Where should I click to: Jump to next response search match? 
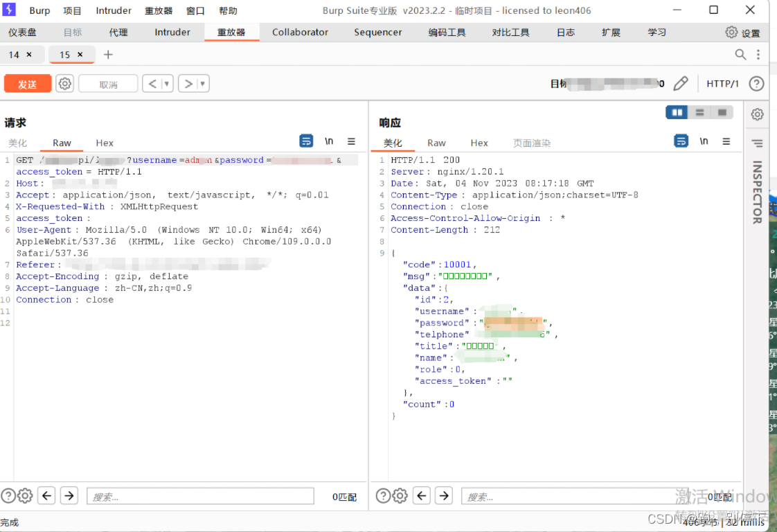(444, 495)
